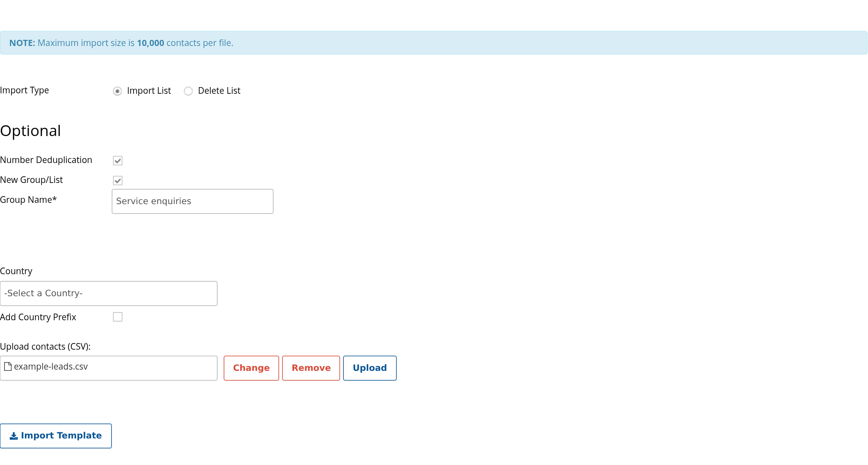Click the New Group/List label
The width and height of the screenshot is (868, 465).
pos(32,180)
